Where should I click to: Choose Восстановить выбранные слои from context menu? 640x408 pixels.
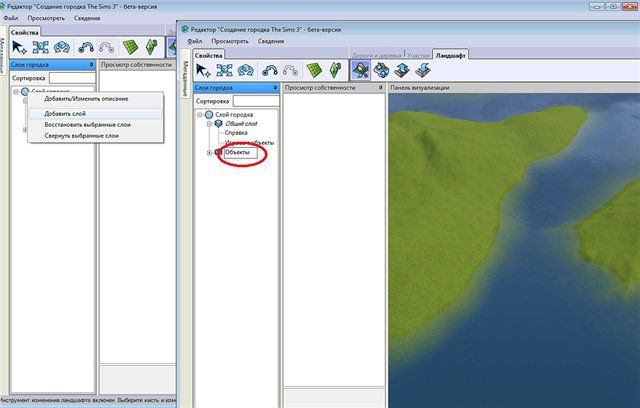click(x=96, y=124)
